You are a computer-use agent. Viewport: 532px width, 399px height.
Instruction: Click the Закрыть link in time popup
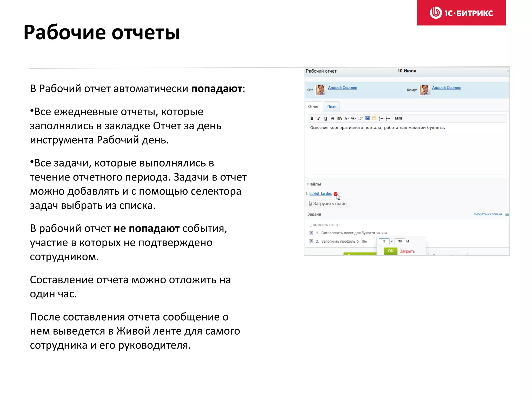point(407,251)
